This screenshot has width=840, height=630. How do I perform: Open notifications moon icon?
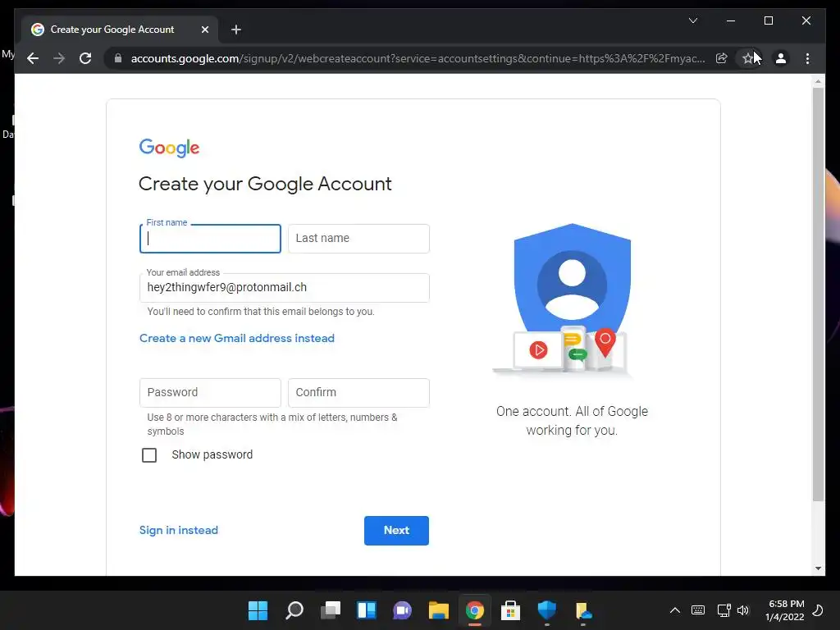coord(818,610)
